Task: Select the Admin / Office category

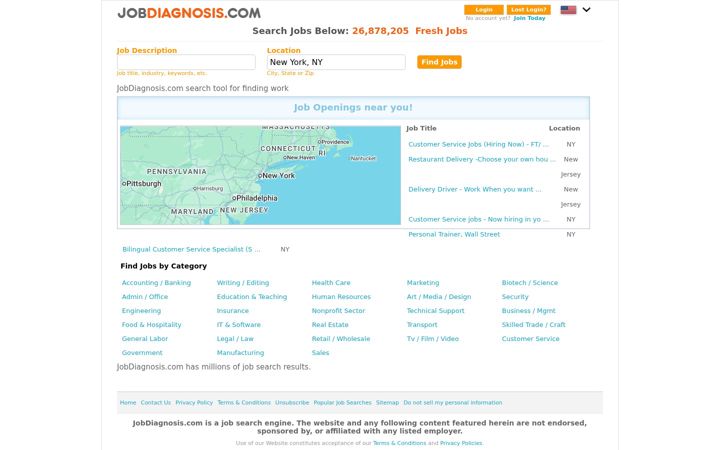Action: pyautogui.click(x=145, y=297)
